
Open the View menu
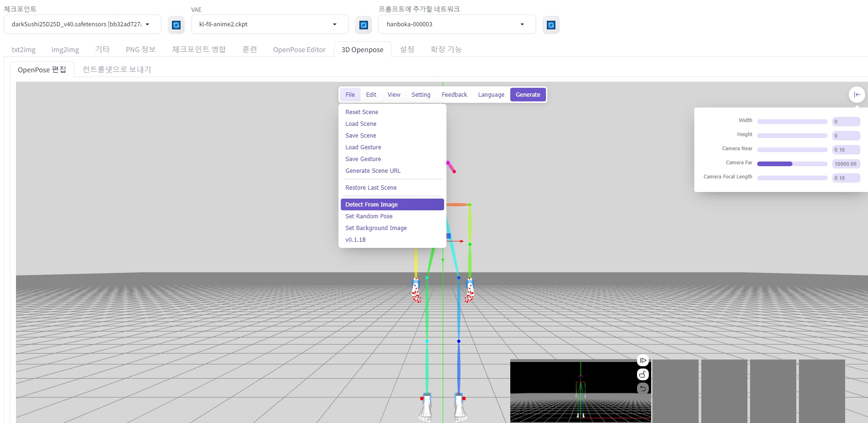(x=394, y=94)
